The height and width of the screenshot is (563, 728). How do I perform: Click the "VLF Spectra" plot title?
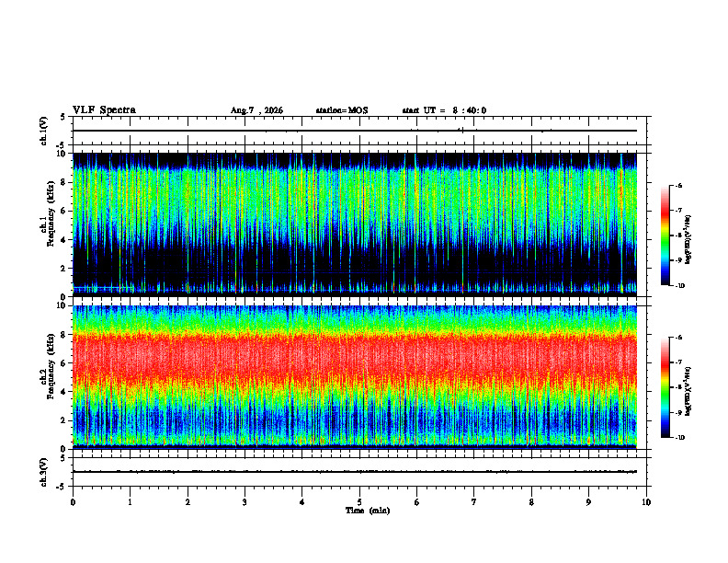(104, 110)
